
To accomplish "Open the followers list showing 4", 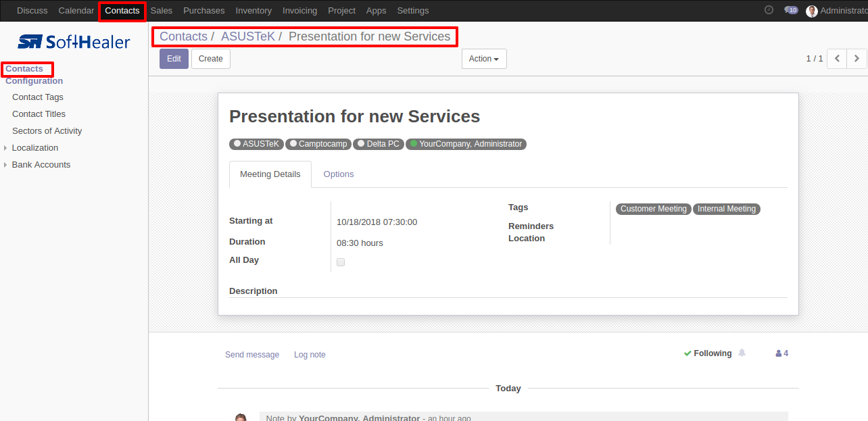I will pos(781,353).
